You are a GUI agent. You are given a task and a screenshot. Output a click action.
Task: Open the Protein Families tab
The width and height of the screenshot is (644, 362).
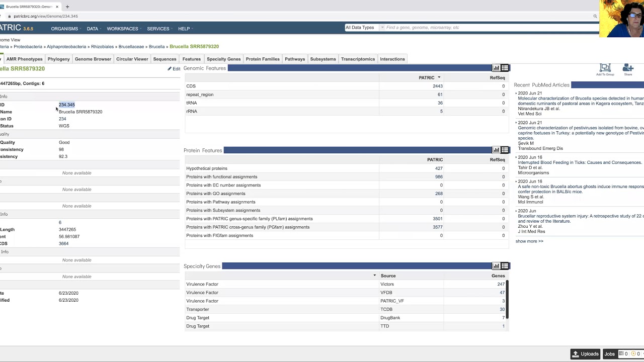click(263, 59)
